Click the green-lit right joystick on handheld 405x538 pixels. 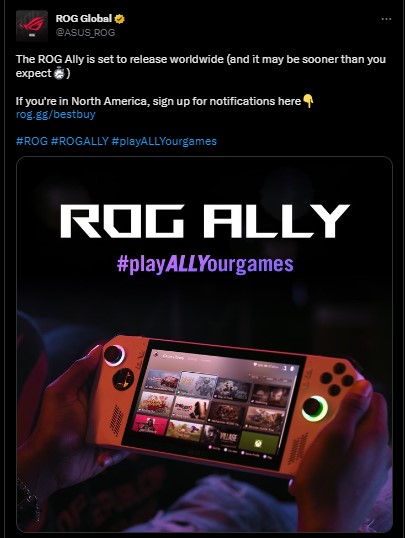click(314, 408)
